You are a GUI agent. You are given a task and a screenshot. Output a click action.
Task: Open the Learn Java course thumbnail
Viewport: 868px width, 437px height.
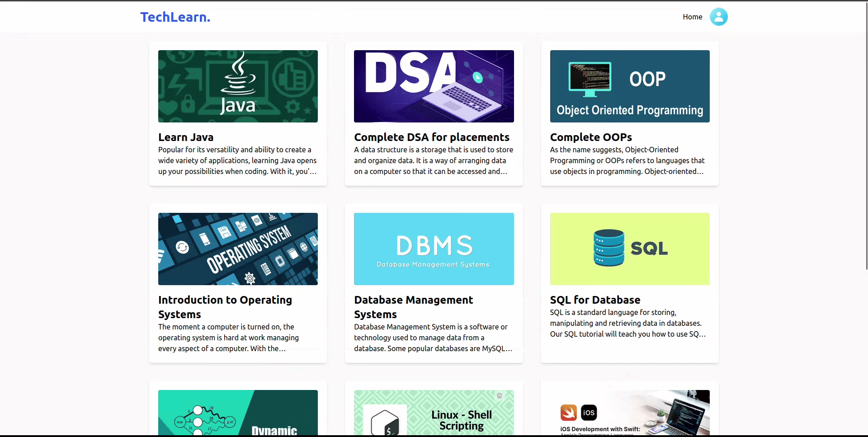pos(238,86)
